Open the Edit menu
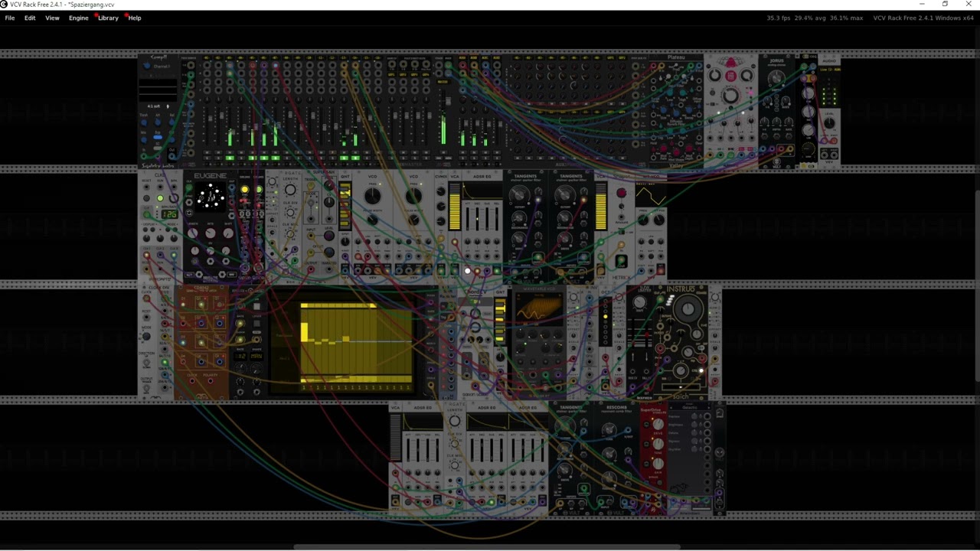Screen dimensions: 980x551 coord(30,18)
